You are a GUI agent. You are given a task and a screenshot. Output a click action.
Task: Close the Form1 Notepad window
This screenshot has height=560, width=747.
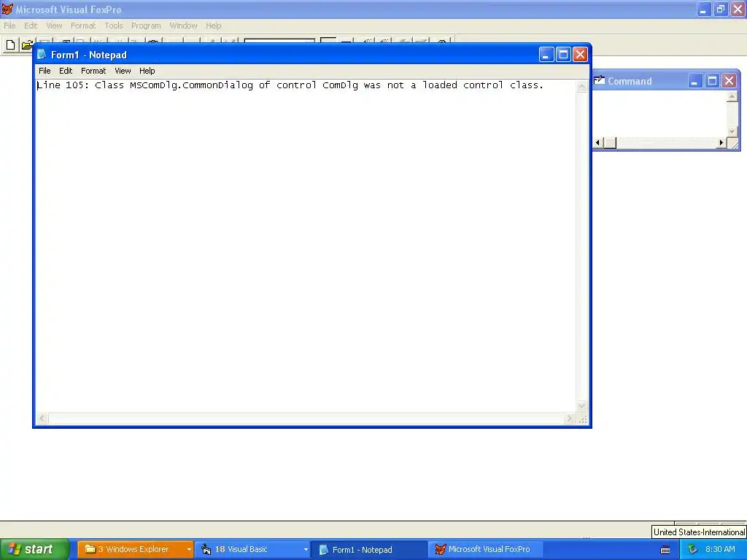pos(580,55)
